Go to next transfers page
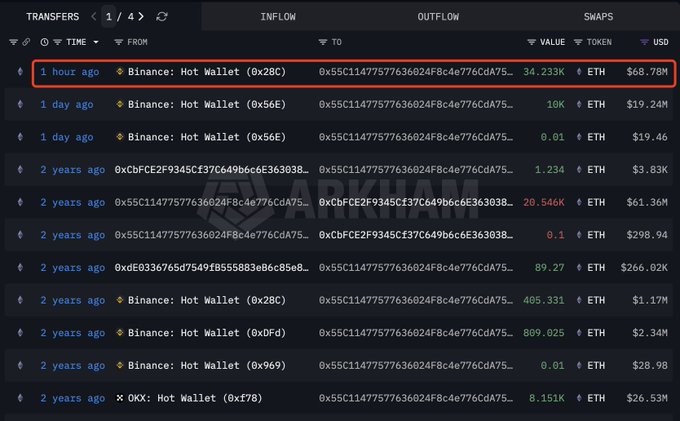Viewport: 680px width, 421px height. pos(141,16)
